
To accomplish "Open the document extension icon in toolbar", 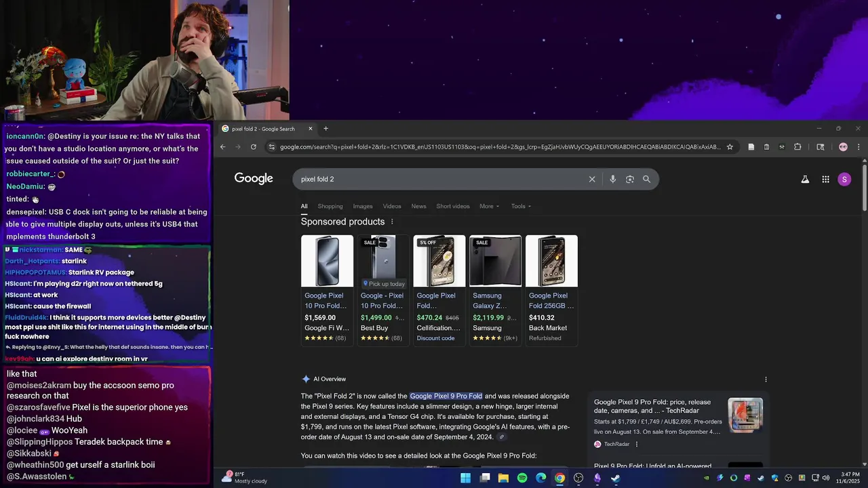I will tap(751, 146).
